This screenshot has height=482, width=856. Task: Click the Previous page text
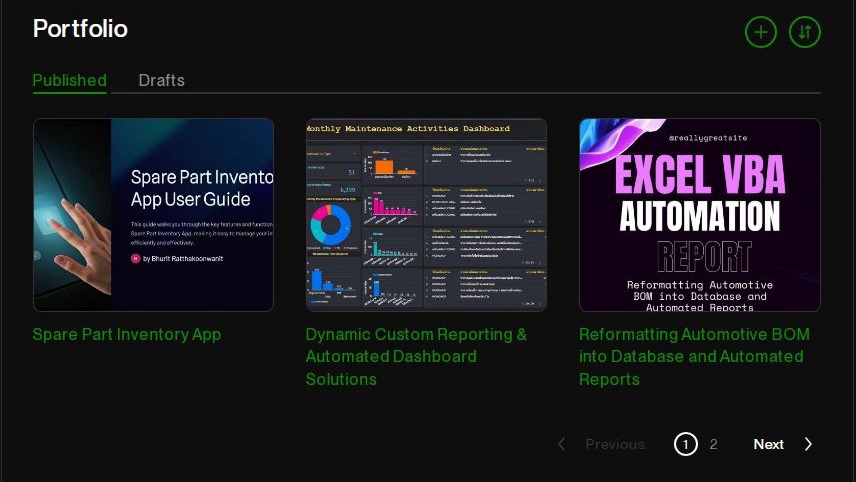tap(615, 444)
